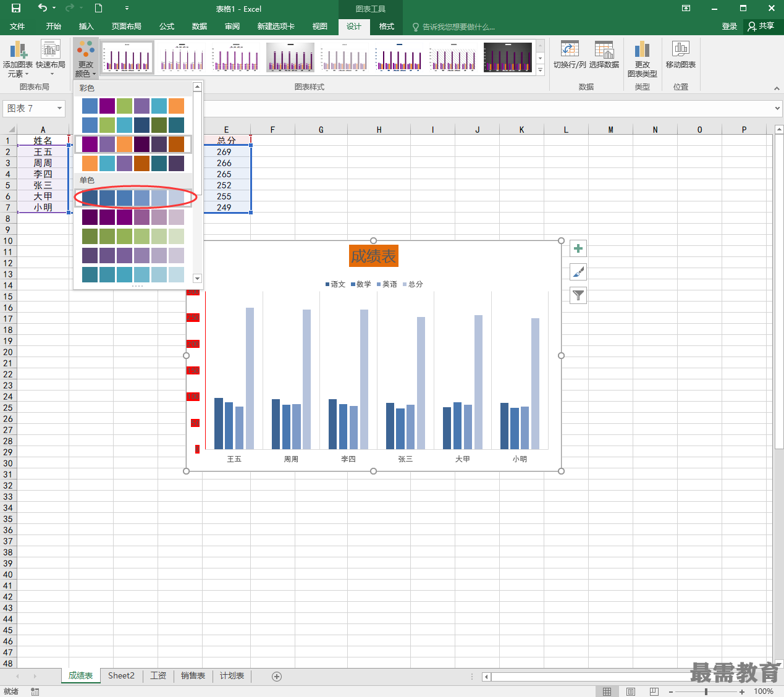Click zoom out minus button
This screenshot has height=697, width=784.
(x=671, y=691)
